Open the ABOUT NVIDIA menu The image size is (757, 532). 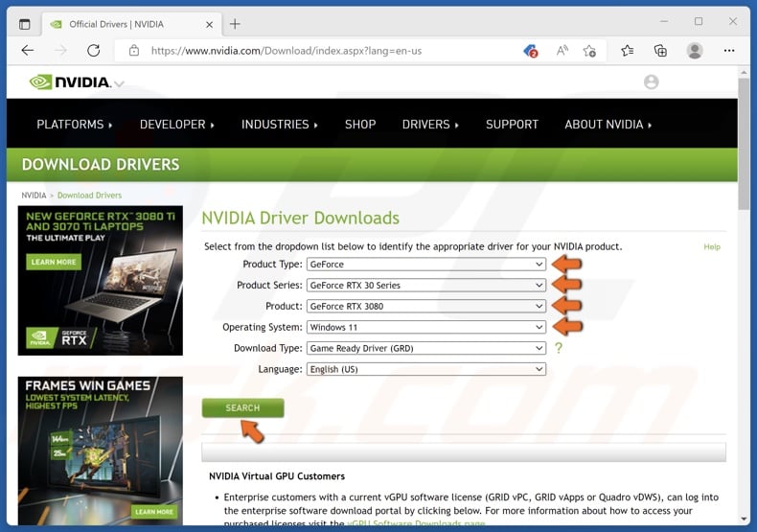tap(608, 124)
